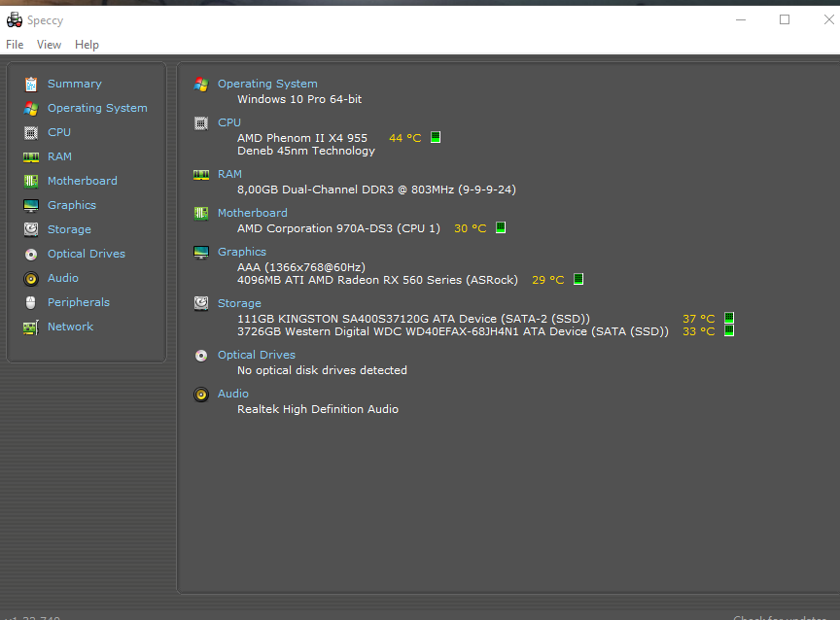840x620 pixels.
Task: Select Motherboard label in the sidebar
Action: coord(83,181)
